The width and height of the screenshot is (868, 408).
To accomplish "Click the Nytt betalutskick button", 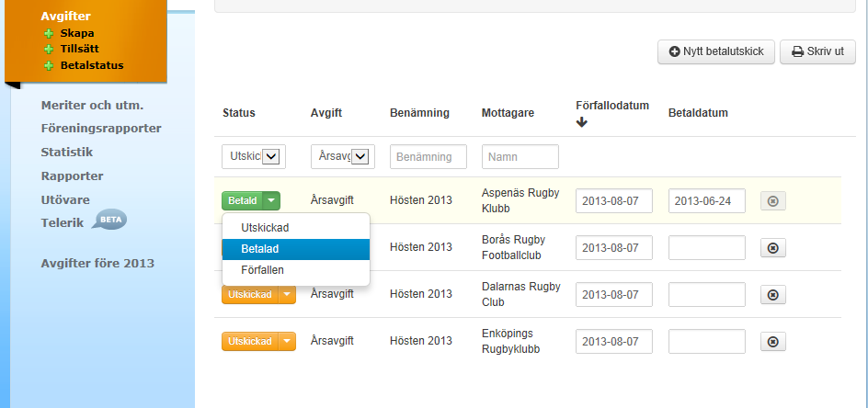I will click(x=716, y=52).
